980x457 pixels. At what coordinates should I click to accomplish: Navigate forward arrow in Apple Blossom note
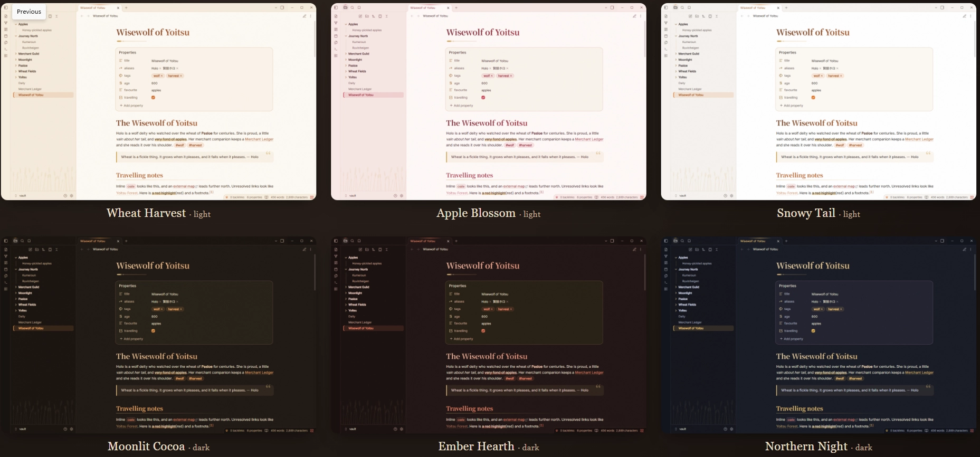(418, 16)
